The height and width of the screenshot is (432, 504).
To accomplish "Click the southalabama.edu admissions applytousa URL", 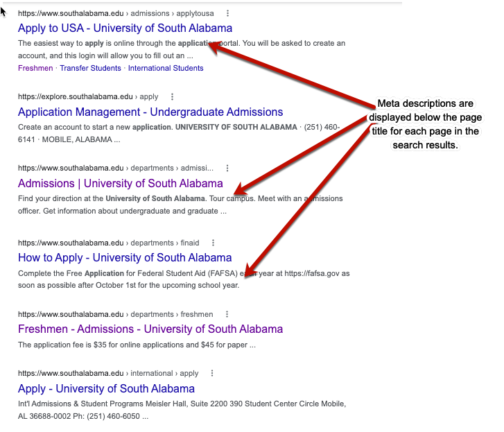I will (116, 13).
